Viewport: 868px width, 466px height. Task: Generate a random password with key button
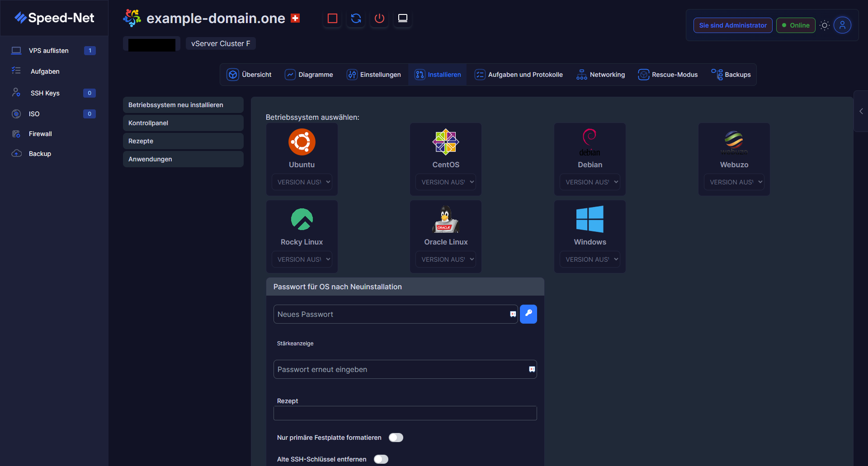[528, 314]
